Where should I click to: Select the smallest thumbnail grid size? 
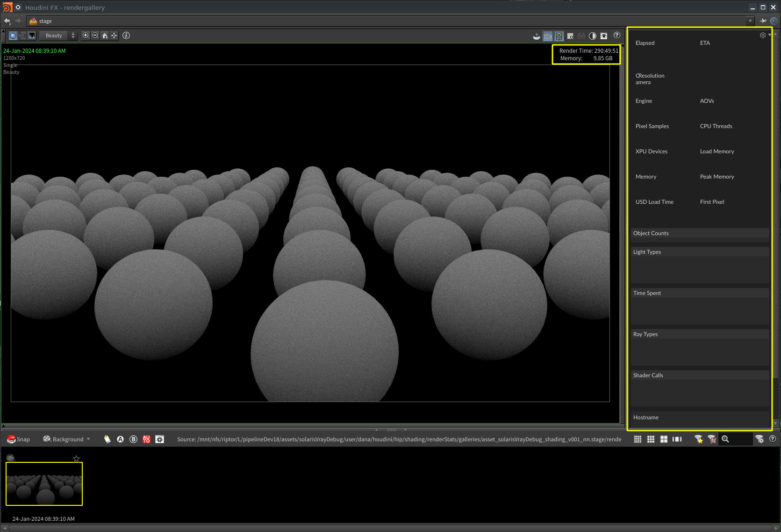click(638, 439)
